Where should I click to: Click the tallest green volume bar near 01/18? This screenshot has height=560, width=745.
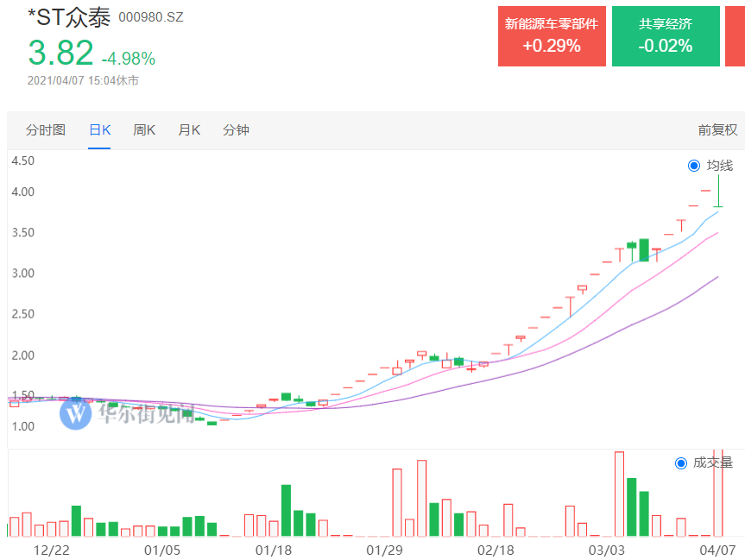[286, 511]
